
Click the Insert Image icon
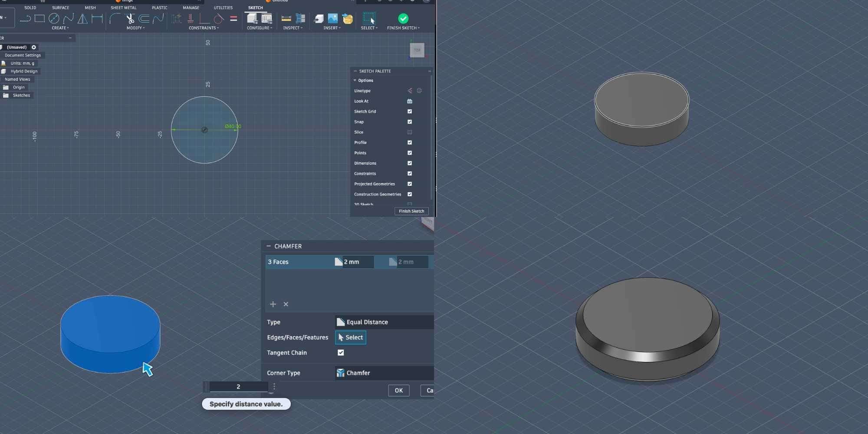pos(333,19)
